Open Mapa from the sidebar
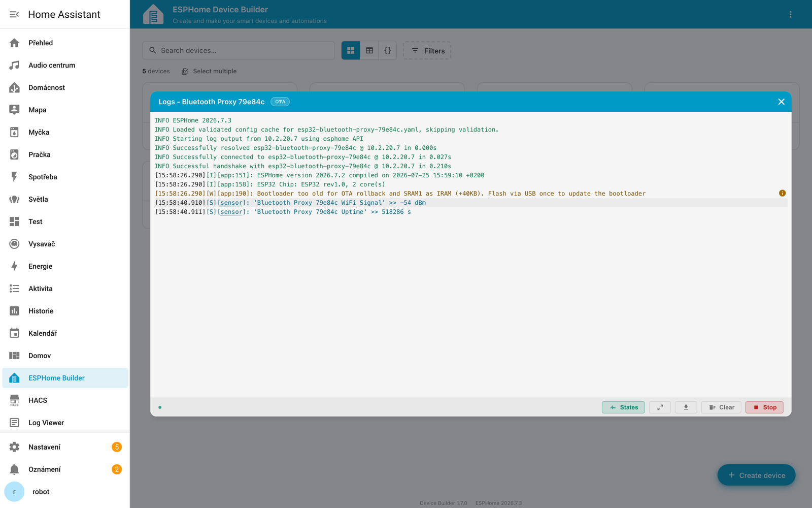The image size is (812, 508). pyautogui.click(x=65, y=110)
